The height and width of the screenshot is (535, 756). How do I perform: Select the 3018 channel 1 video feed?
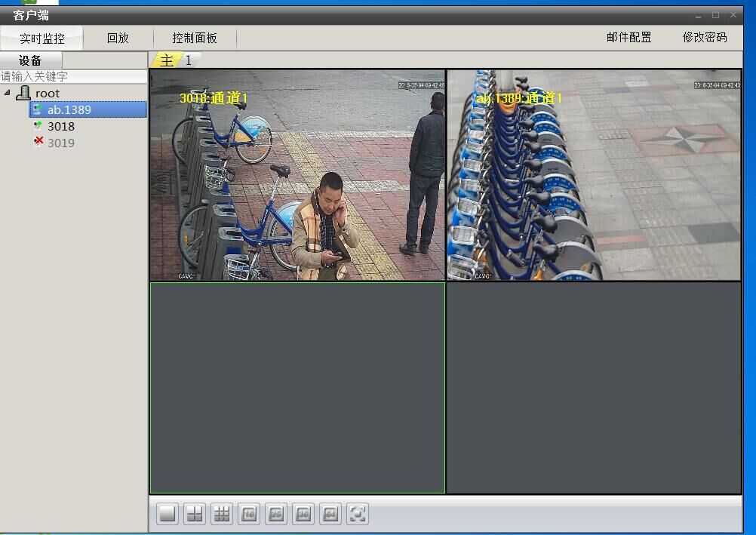tap(297, 175)
